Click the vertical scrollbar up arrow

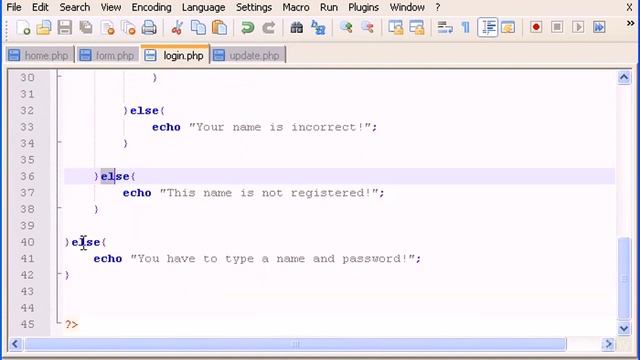point(624,77)
